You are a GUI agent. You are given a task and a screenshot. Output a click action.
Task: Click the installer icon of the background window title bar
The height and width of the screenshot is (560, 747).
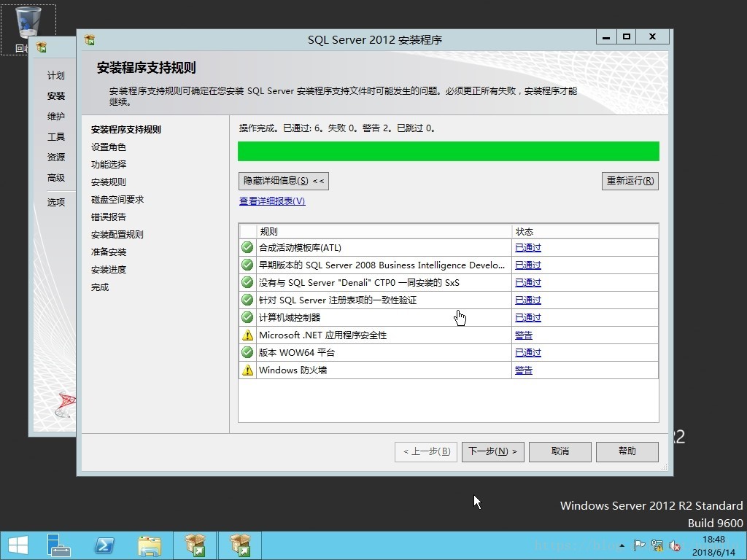pos(42,47)
